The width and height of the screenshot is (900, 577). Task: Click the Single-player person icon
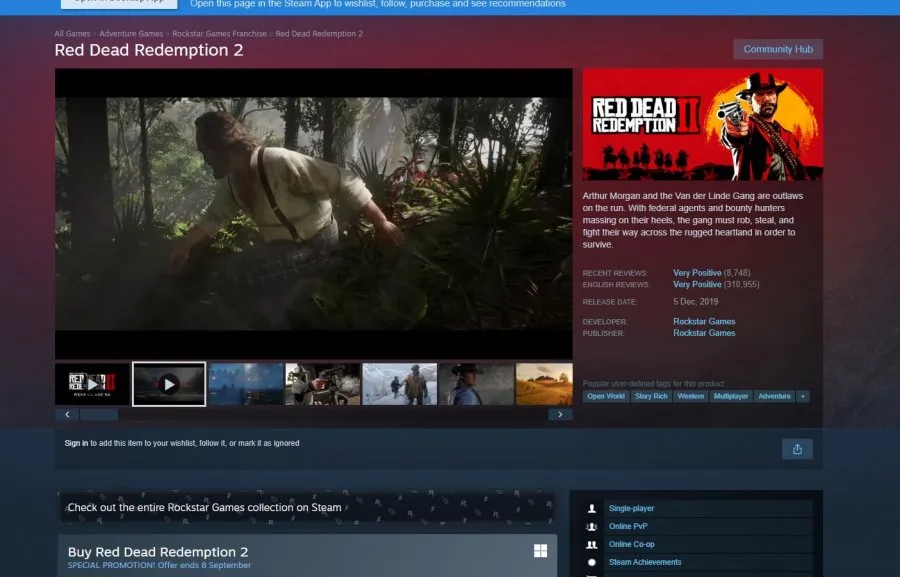[592, 508]
